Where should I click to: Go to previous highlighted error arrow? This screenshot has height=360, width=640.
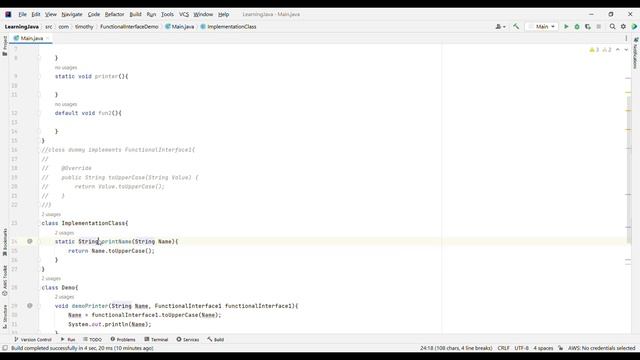(618, 50)
